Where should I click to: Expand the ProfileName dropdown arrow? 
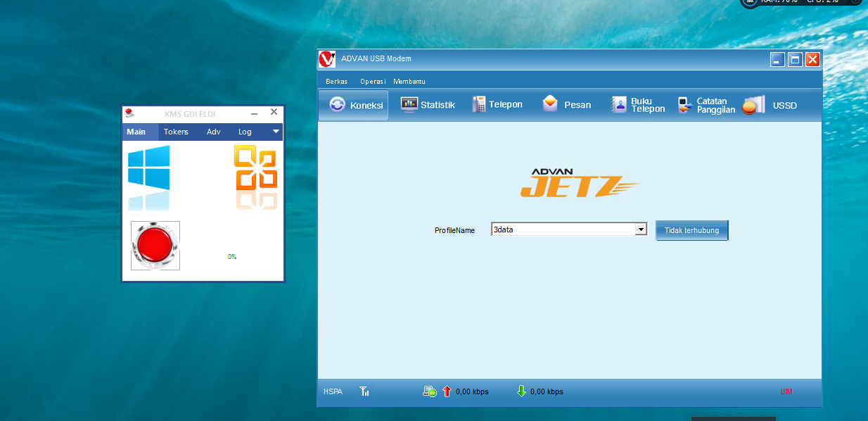click(640, 230)
